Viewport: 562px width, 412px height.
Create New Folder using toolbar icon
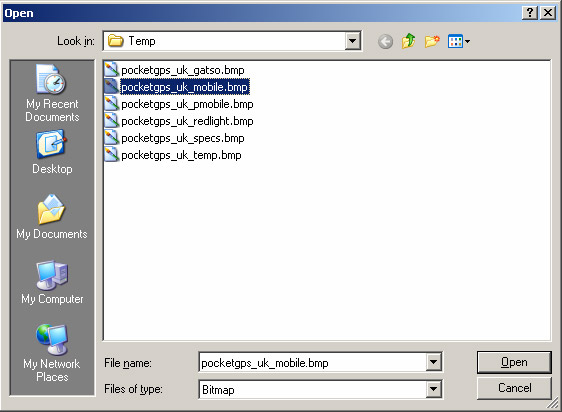click(x=432, y=41)
